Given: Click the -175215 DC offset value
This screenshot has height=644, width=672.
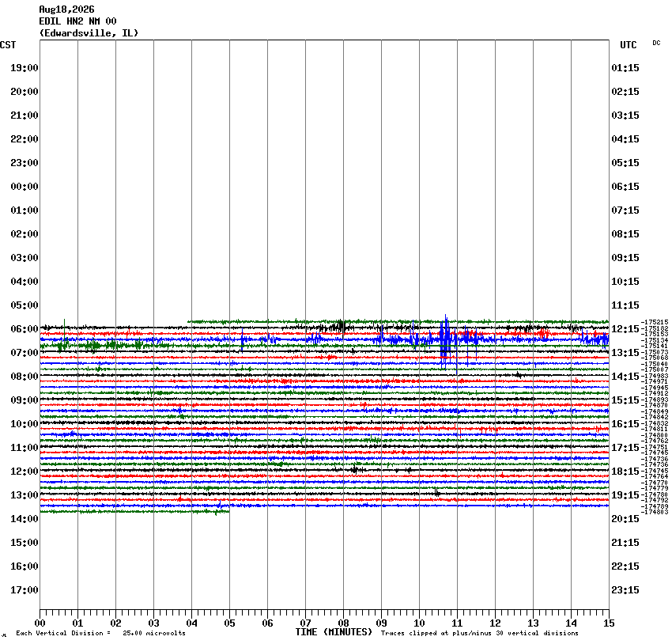Looking at the screenshot, I should pos(655,321).
